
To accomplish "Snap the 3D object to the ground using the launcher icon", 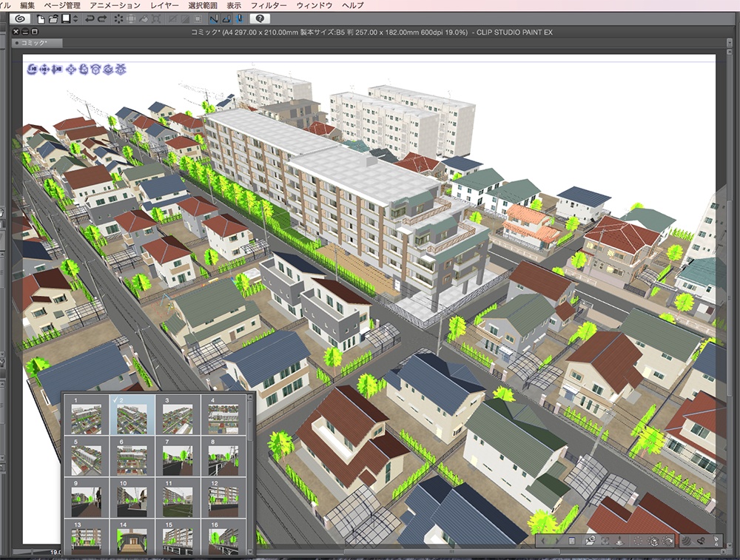I will point(619,540).
